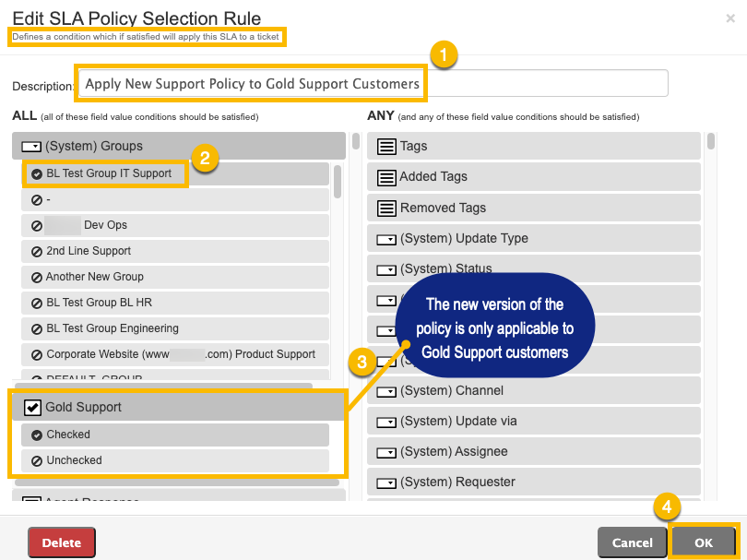Click the groups list vertical scrollbar

[338, 182]
